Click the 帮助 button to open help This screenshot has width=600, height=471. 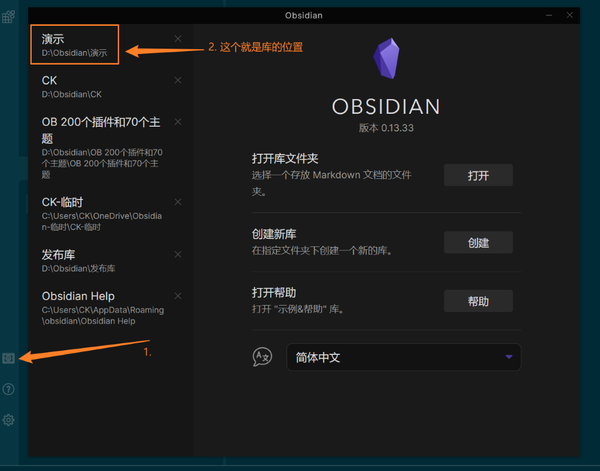pos(478,301)
